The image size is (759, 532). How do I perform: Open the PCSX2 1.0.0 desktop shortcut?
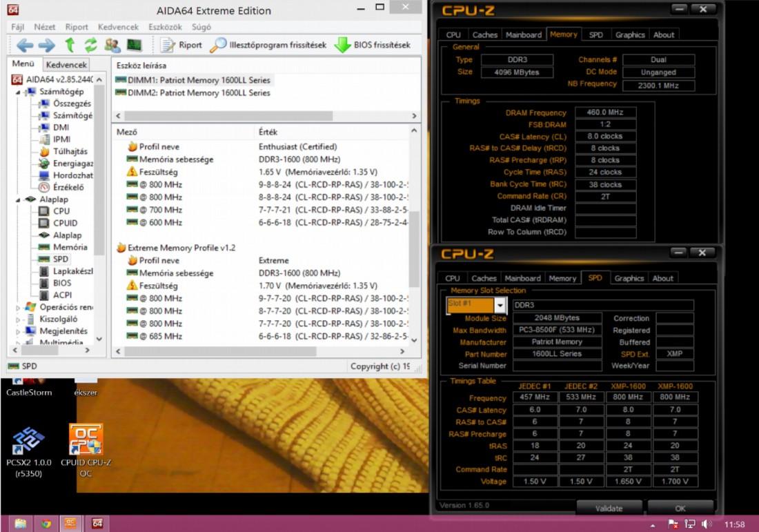point(28,453)
